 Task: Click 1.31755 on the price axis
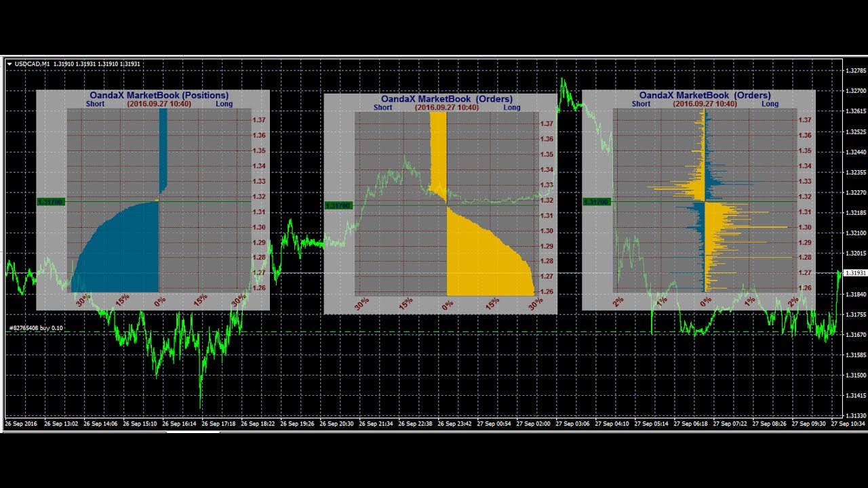tap(855, 314)
